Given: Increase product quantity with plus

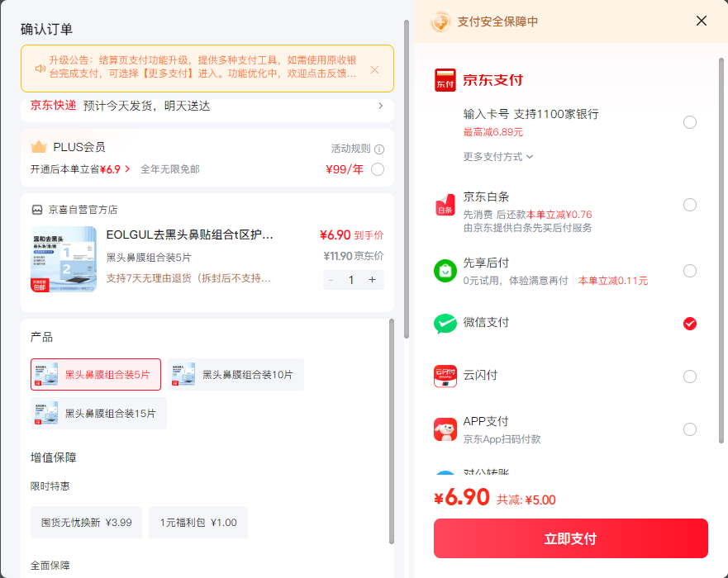Looking at the screenshot, I should pyautogui.click(x=372, y=280).
